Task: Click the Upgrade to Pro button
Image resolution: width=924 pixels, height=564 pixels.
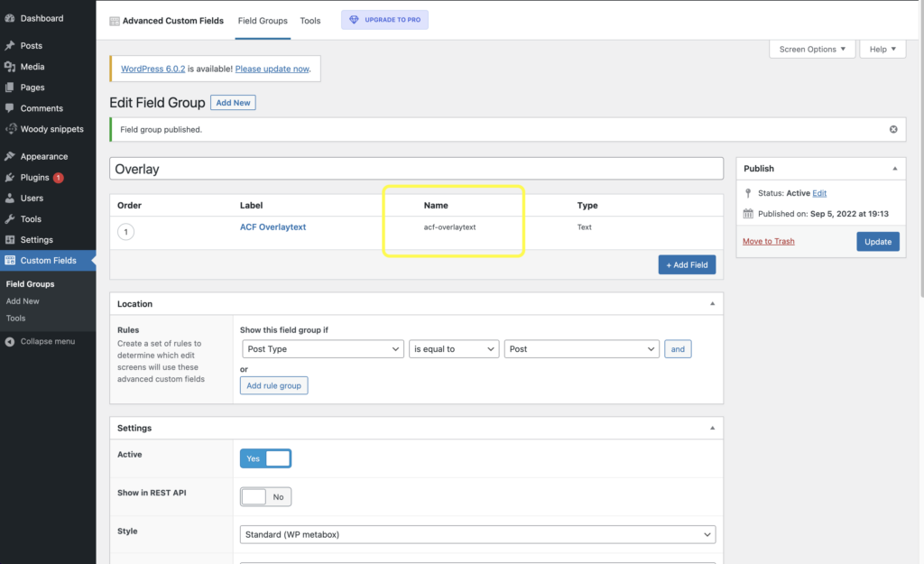Action: (x=384, y=20)
